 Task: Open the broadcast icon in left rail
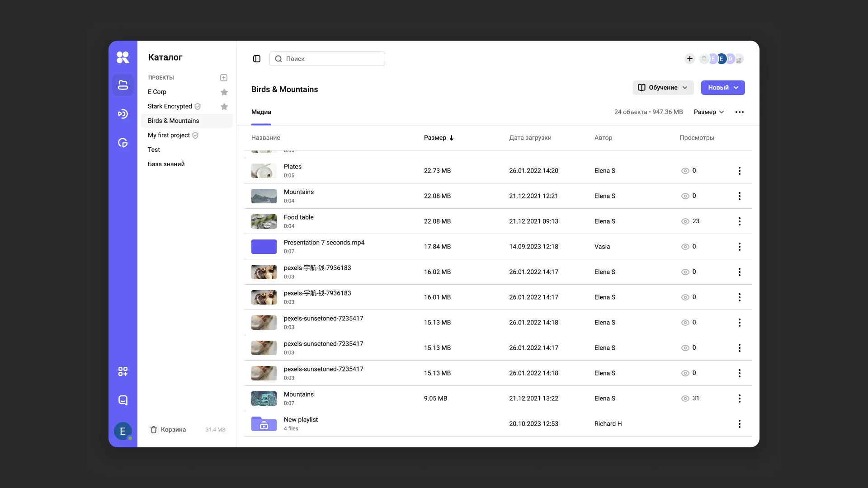click(123, 114)
